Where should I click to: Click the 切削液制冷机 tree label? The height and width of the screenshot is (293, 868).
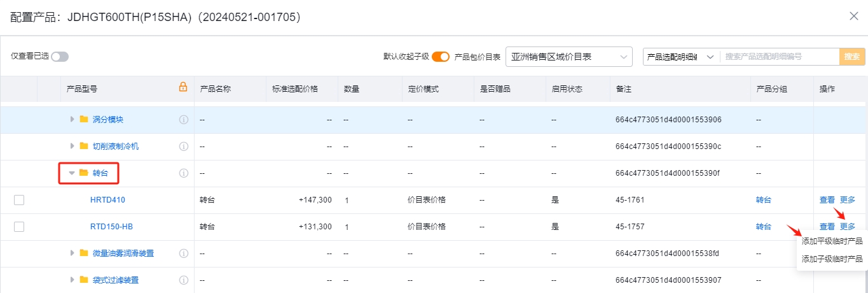coord(116,146)
